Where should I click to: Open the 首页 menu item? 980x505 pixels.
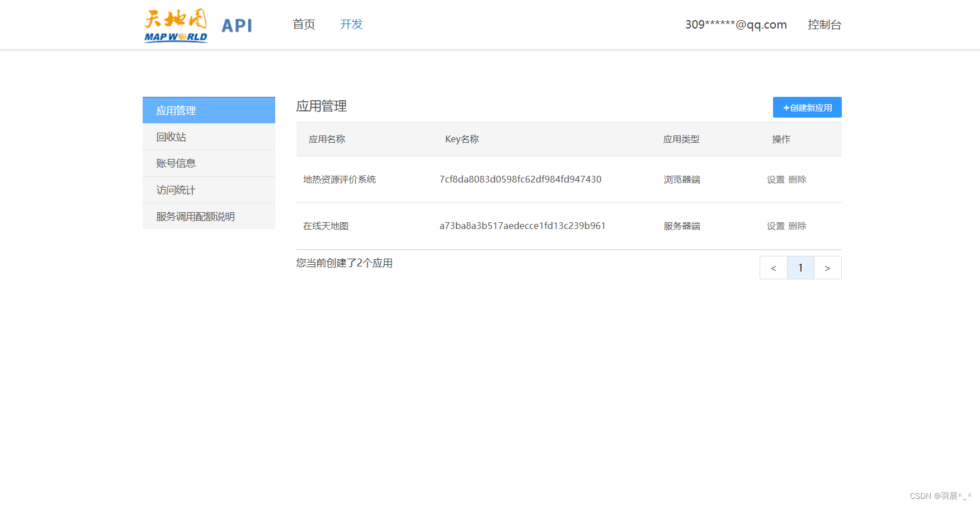303,24
